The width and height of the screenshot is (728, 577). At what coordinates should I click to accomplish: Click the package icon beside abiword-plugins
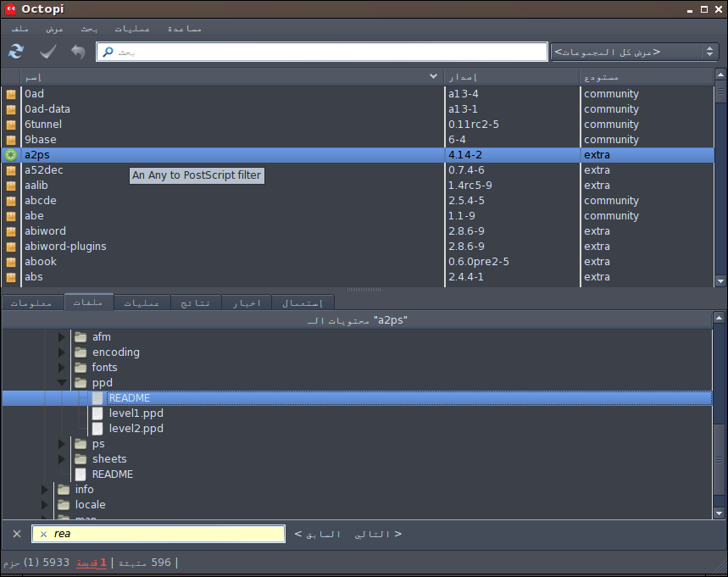11,247
